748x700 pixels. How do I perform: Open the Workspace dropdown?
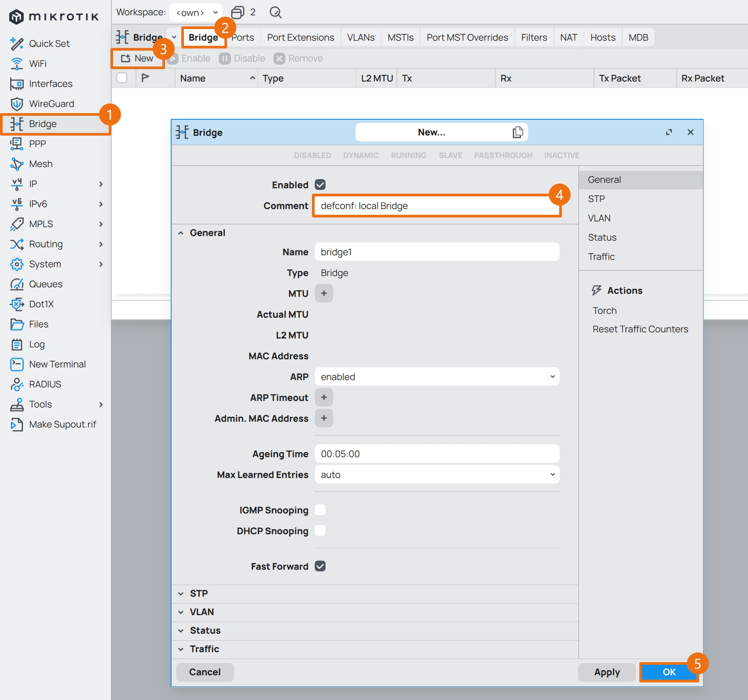click(196, 12)
